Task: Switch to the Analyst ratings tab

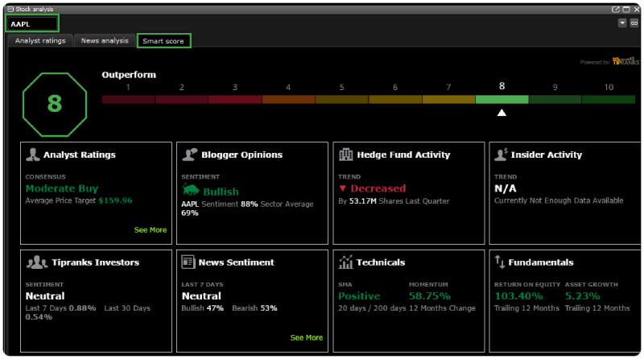Action: point(40,41)
